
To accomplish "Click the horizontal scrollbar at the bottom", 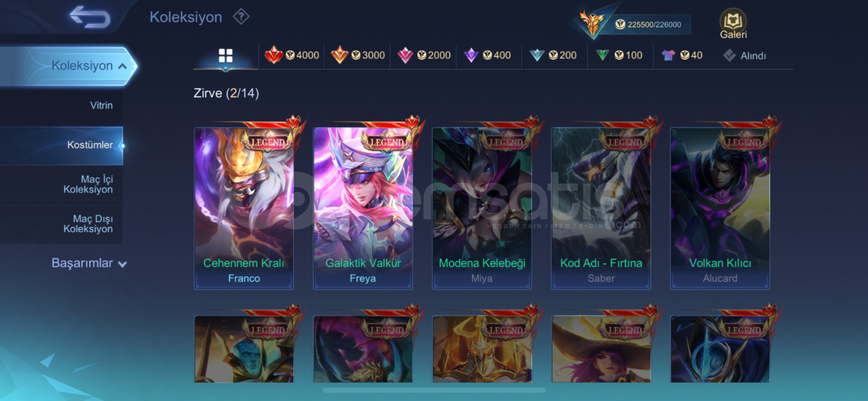I will pyautogui.click(x=434, y=390).
